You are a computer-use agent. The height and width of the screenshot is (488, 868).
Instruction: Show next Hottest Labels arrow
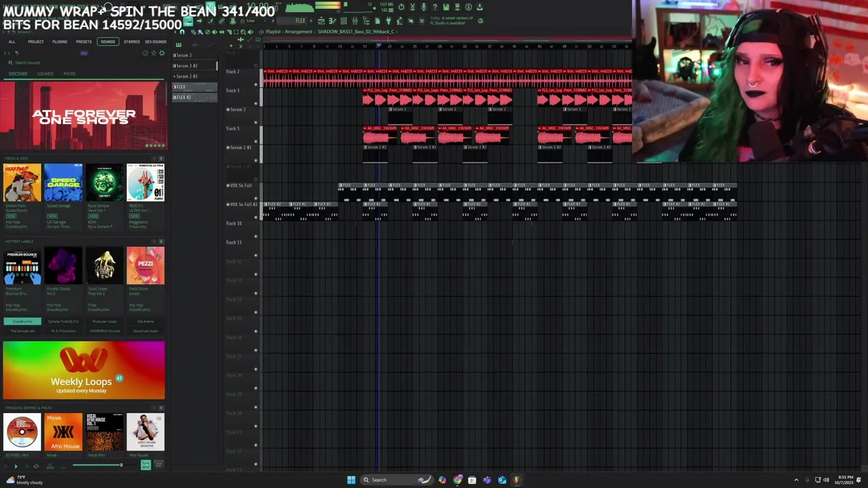(x=161, y=241)
